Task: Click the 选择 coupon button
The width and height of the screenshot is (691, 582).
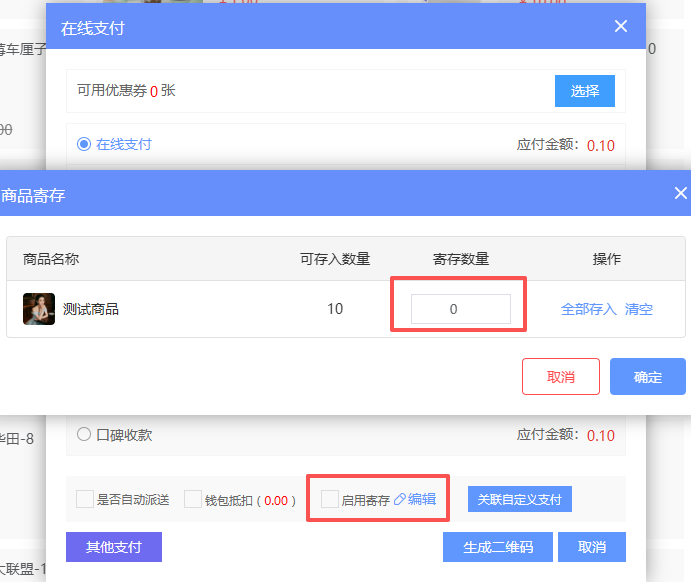Action: (x=585, y=91)
